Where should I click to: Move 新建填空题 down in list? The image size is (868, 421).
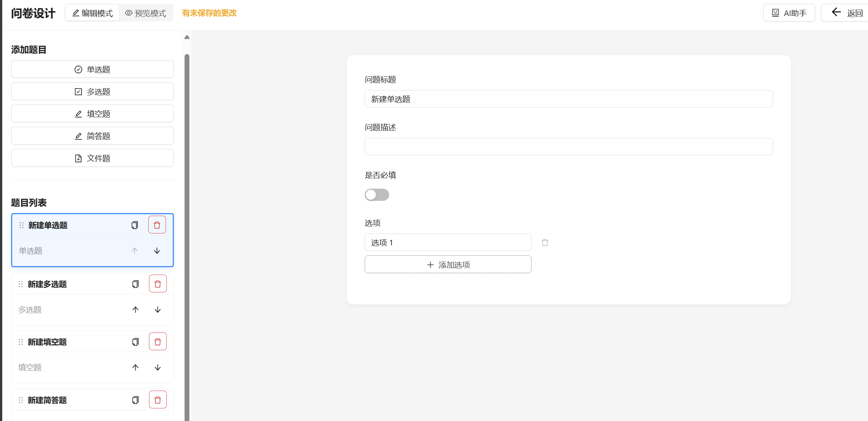158,367
